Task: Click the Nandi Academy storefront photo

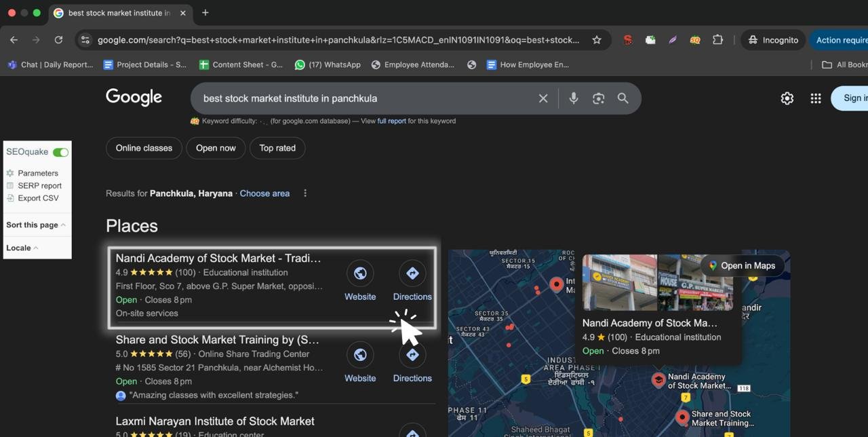Action: point(620,282)
